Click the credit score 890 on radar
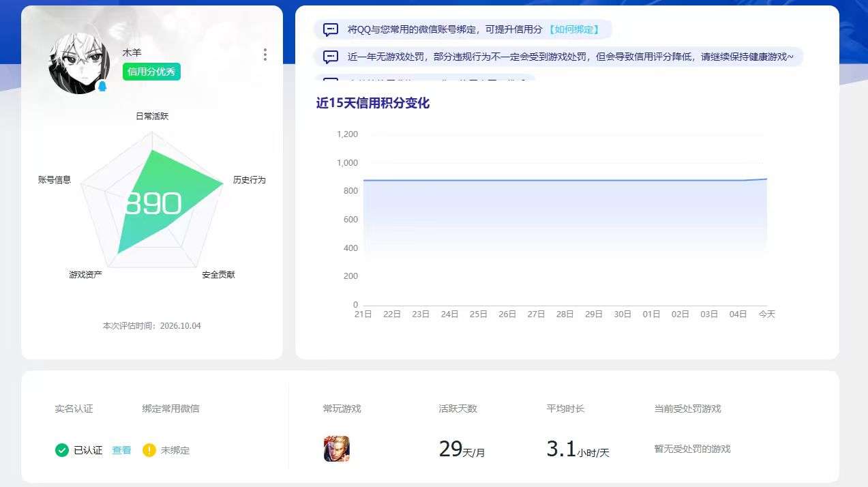 point(153,203)
